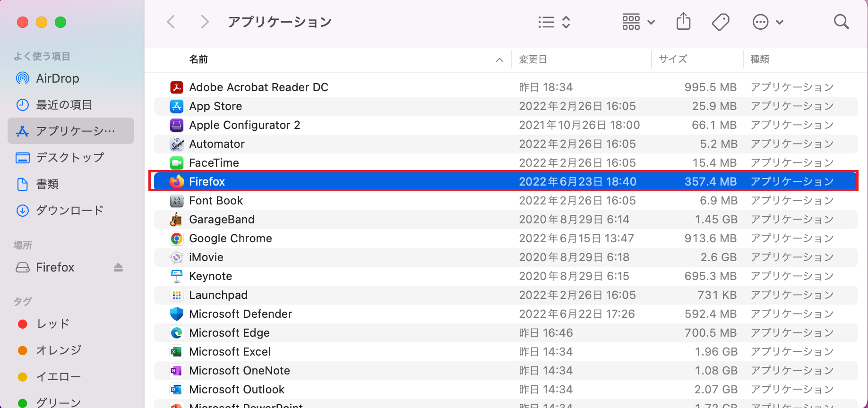Open 書類 in the sidebar
Screen dimensions: 868x408
point(71,184)
